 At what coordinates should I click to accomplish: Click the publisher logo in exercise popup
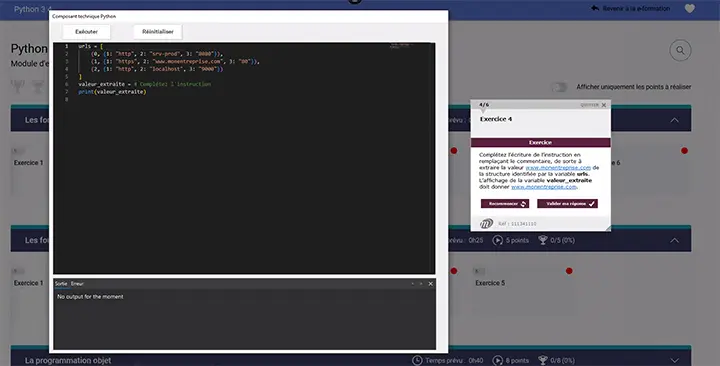click(x=486, y=224)
